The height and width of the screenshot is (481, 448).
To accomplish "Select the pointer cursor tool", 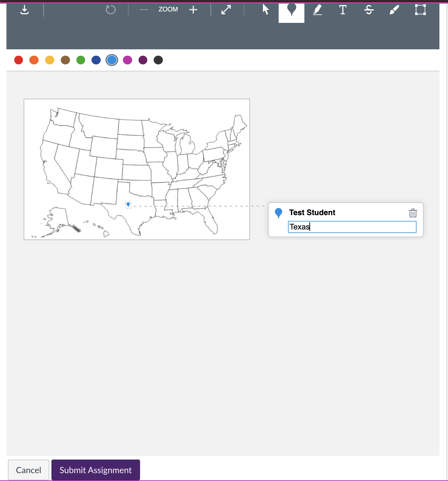I will click(x=265, y=10).
